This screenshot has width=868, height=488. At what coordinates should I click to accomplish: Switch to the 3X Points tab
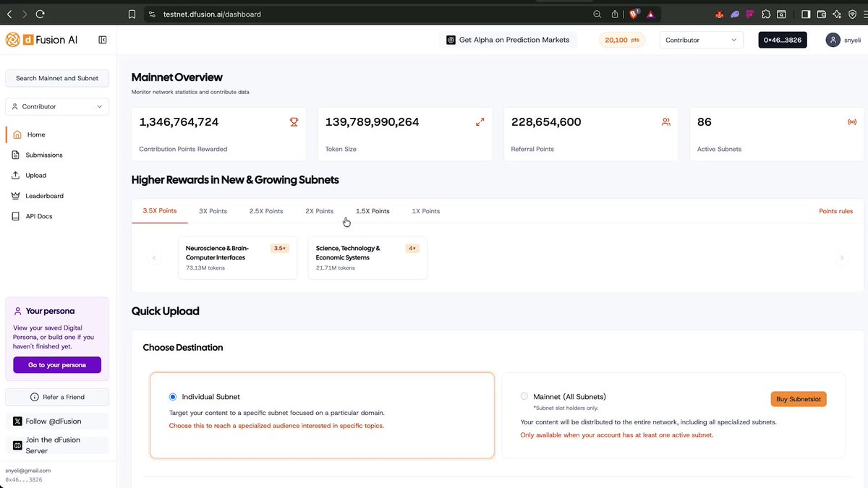(x=213, y=211)
